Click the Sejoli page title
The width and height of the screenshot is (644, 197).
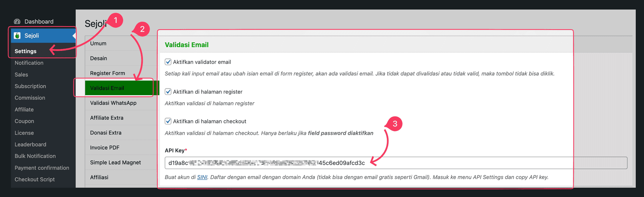tap(96, 24)
